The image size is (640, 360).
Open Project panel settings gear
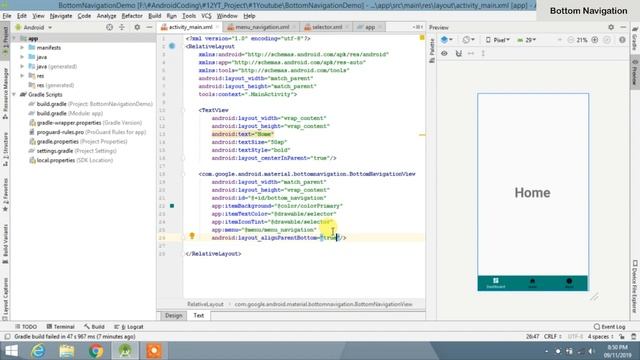(137, 27)
